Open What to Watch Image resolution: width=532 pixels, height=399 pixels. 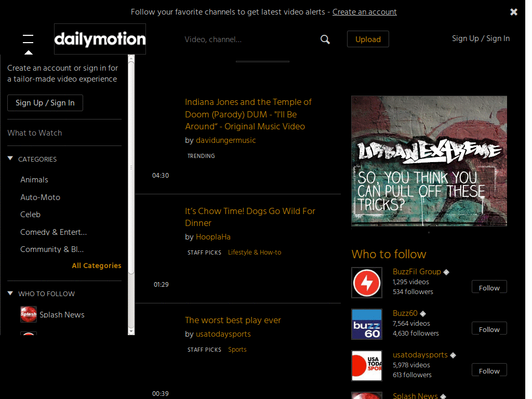(35, 133)
